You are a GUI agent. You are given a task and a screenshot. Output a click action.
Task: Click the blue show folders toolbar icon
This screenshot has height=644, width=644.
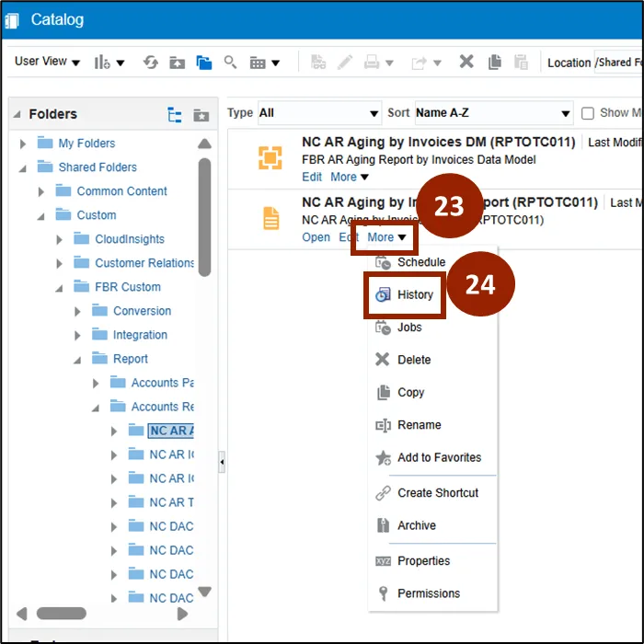203,63
